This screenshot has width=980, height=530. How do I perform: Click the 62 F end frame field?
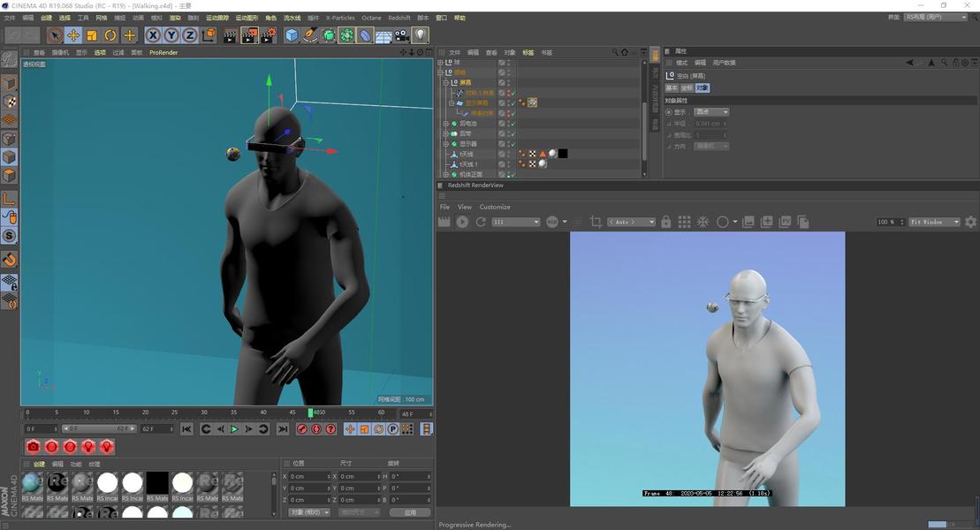(x=156, y=428)
